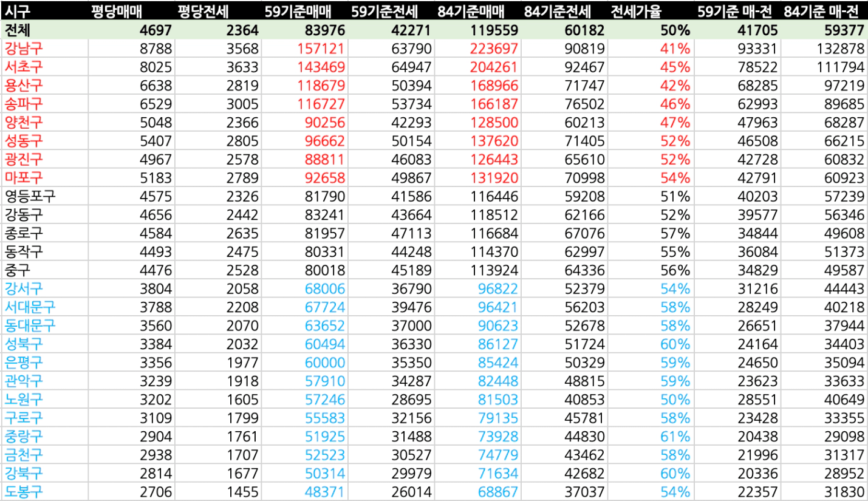Select the 59기준전세 header cell

[x=383, y=11]
